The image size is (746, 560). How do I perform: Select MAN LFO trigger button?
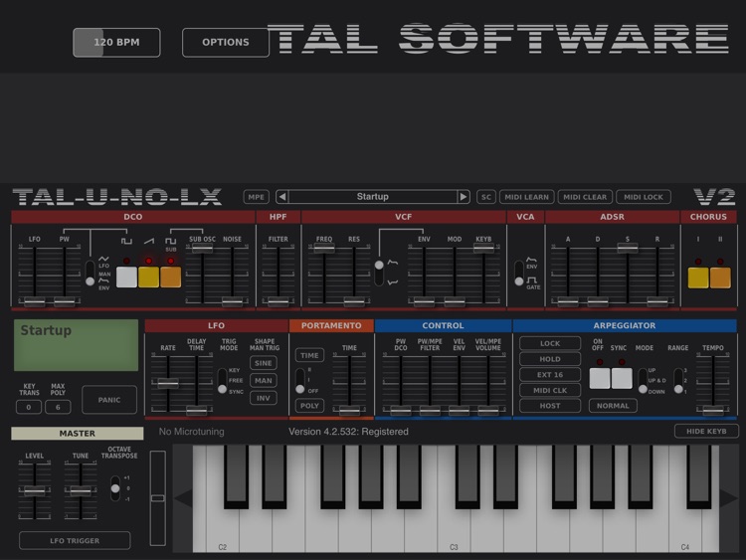264,381
